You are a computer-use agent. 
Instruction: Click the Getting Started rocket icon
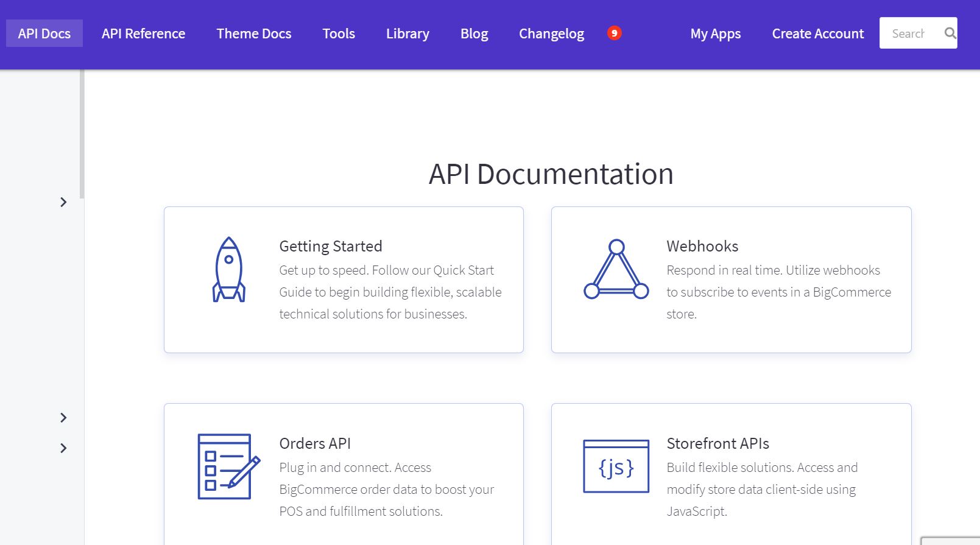coord(229,269)
